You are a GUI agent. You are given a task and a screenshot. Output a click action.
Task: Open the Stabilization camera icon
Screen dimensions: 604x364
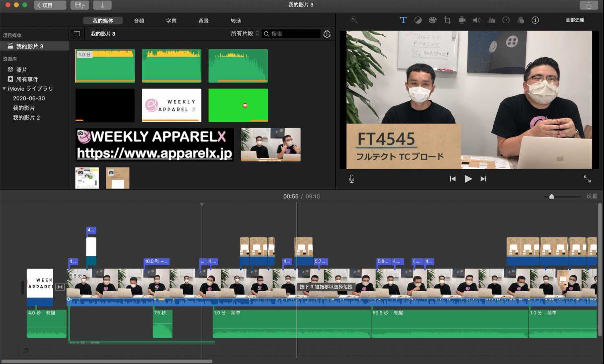462,20
